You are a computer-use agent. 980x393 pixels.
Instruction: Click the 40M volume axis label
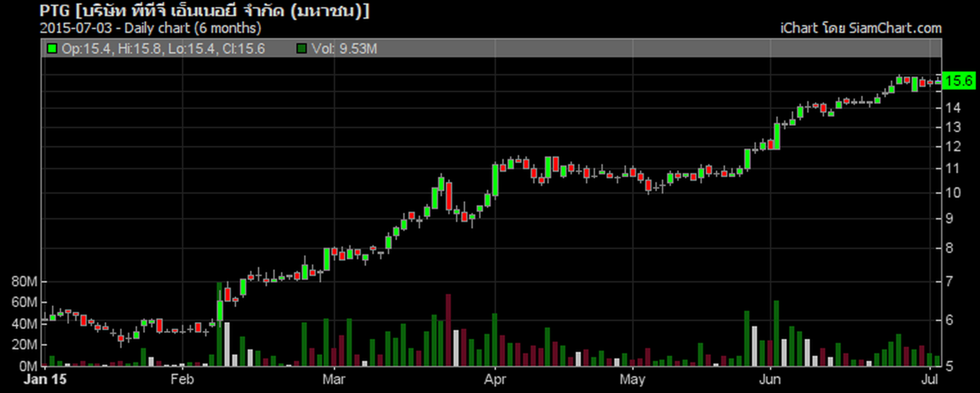pos(25,324)
